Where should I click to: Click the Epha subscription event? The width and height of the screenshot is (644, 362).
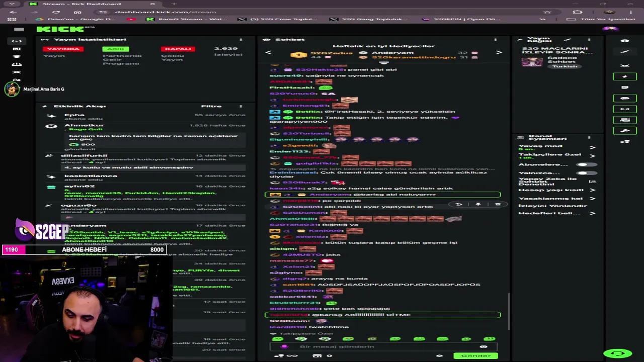click(x=145, y=117)
